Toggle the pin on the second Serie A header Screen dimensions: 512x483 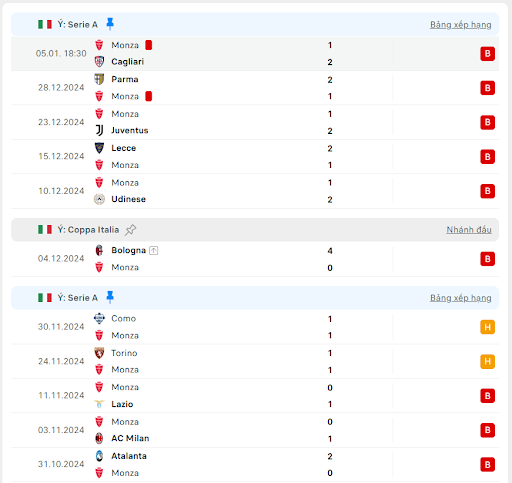[x=110, y=297]
